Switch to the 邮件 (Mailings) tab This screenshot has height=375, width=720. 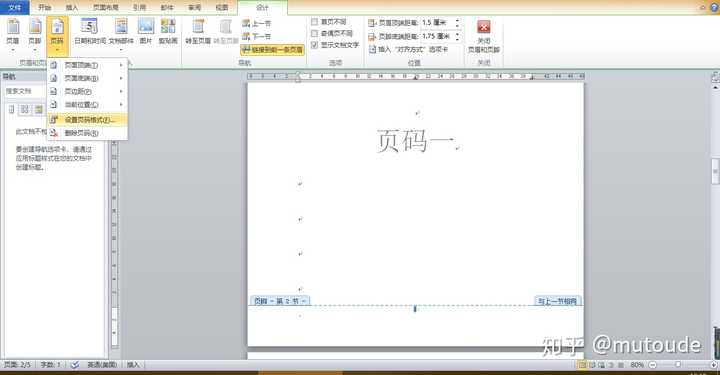167,7
